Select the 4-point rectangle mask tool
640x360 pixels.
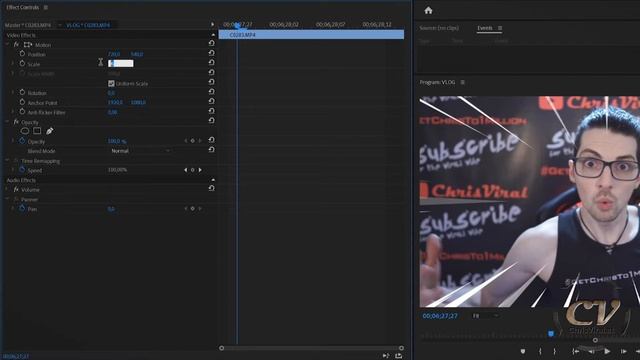click(x=37, y=131)
